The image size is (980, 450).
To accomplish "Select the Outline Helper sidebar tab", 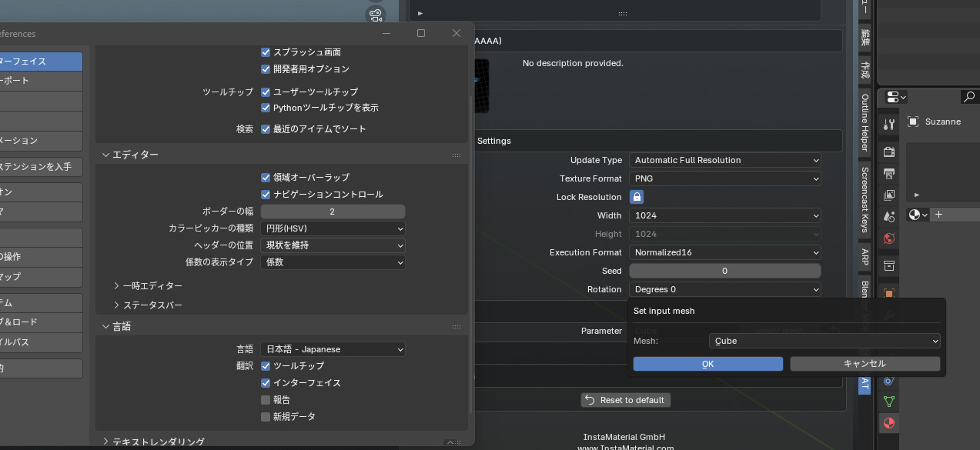I will tap(865, 122).
